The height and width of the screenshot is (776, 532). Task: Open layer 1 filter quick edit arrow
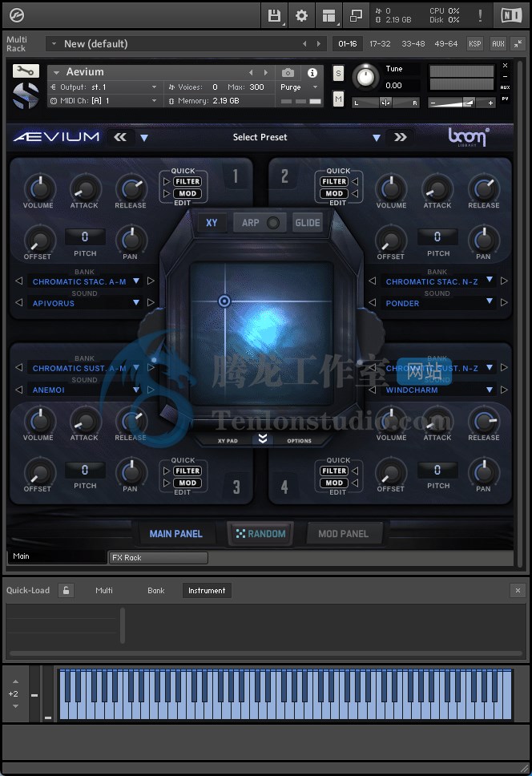click(x=167, y=182)
